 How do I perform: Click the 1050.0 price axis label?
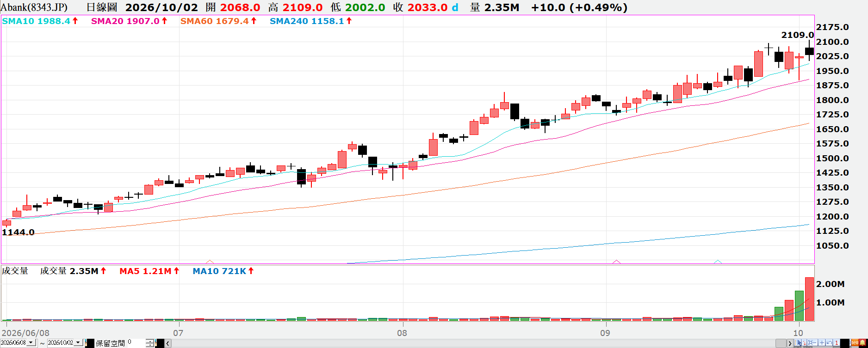point(832,246)
